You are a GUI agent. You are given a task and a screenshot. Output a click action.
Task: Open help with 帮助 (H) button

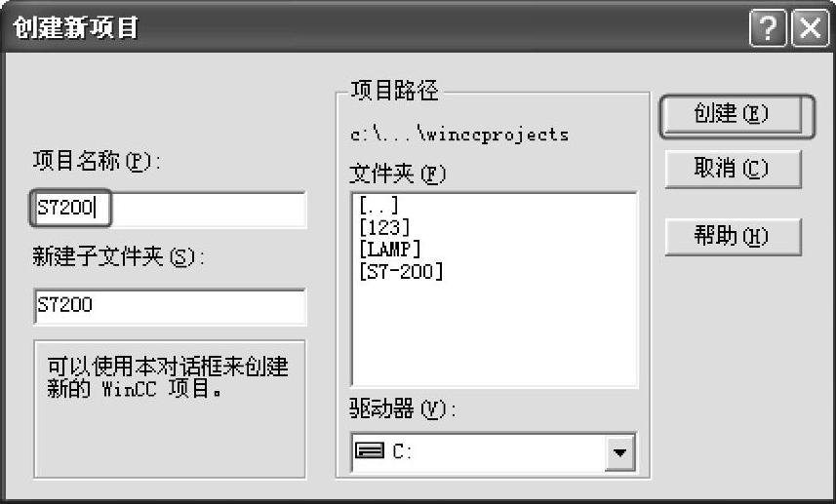tap(732, 237)
